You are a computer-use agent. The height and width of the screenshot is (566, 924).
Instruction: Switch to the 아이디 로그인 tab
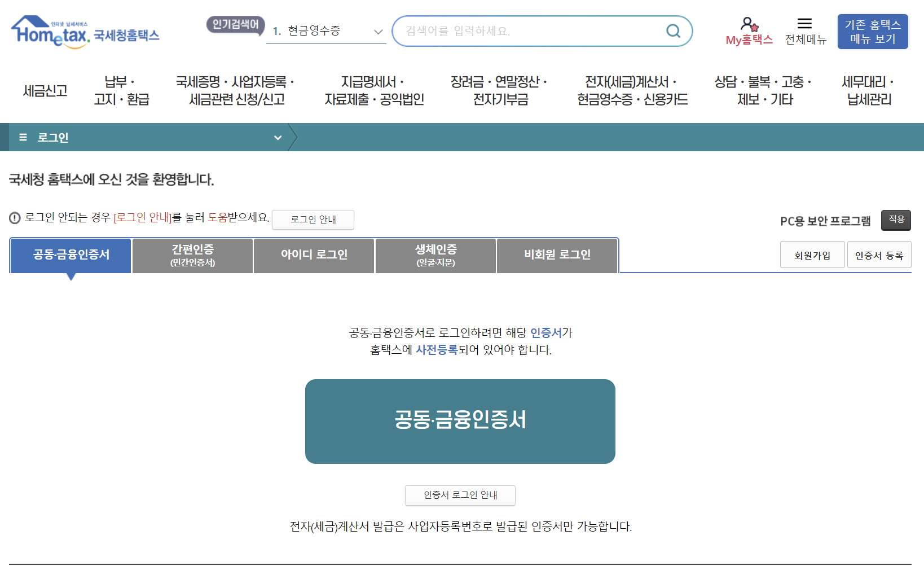point(314,255)
